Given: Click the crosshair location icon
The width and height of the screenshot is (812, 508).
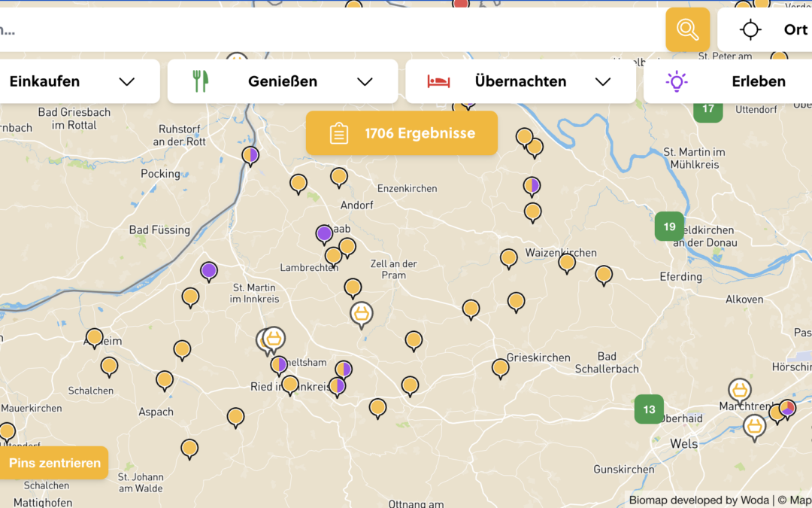Looking at the screenshot, I should 750,29.
